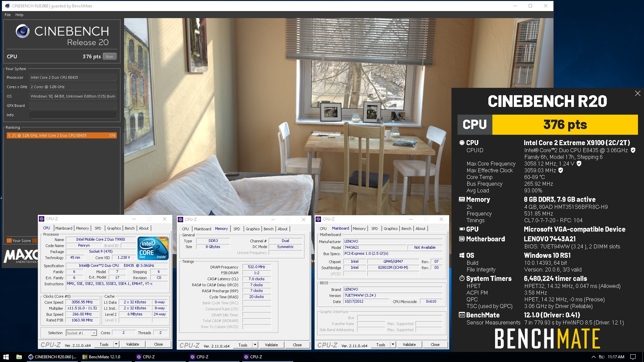Click Close button in CPU-Z Mainboard window
Screen dimensions: 644x362
[x=435, y=345]
